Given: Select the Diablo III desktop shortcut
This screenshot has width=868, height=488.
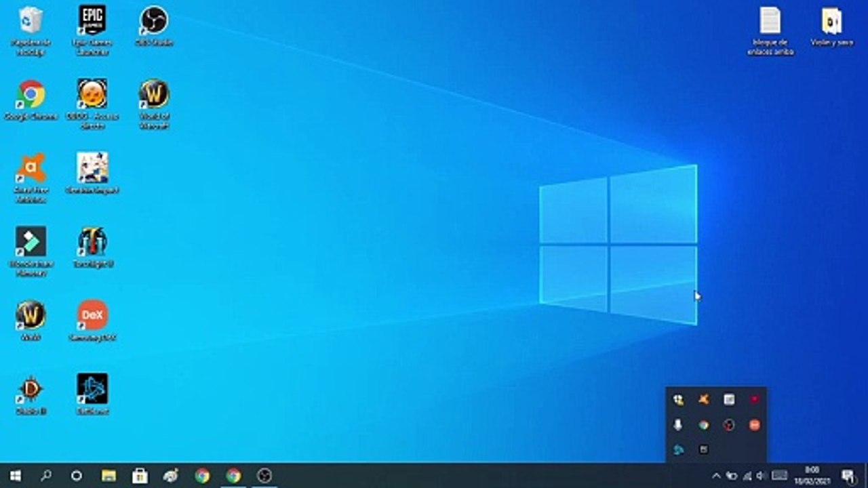Looking at the screenshot, I should 31,394.
